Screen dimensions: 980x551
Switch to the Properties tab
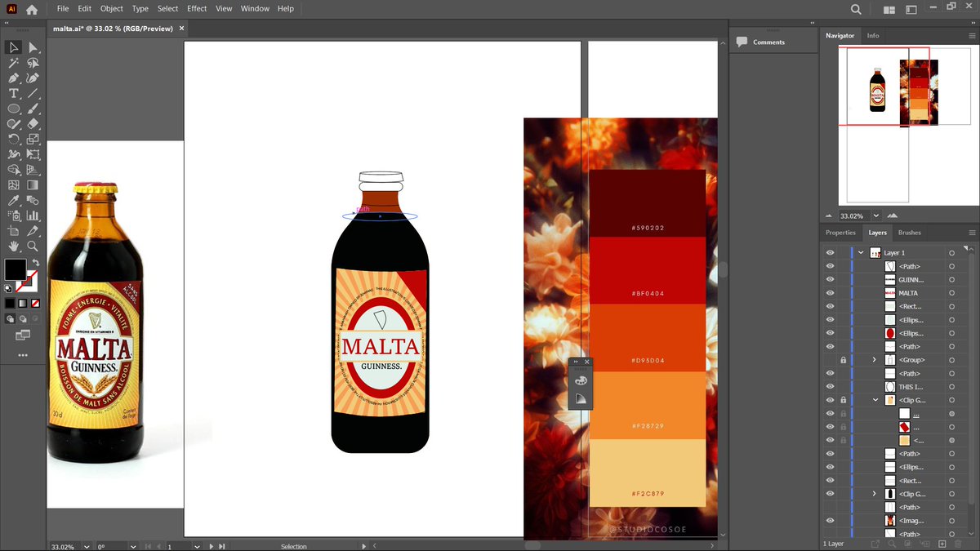click(x=840, y=233)
